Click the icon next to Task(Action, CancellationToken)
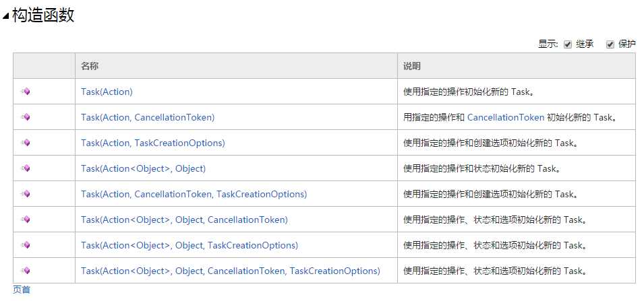The image size is (644, 301). pos(26,117)
